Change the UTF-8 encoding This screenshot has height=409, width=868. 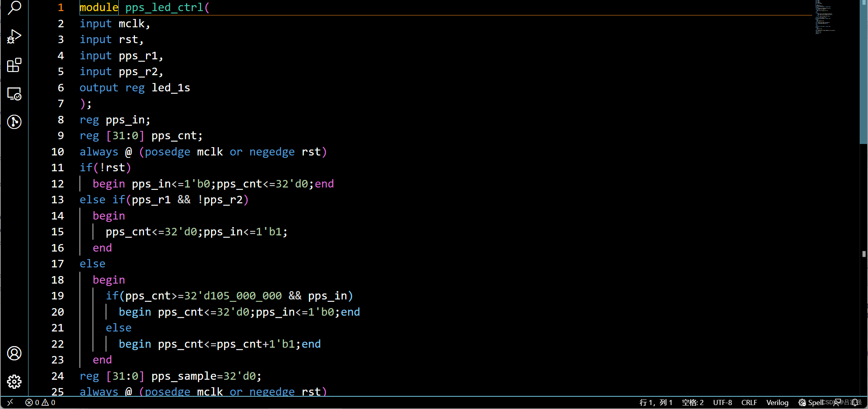[x=723, y=402]
